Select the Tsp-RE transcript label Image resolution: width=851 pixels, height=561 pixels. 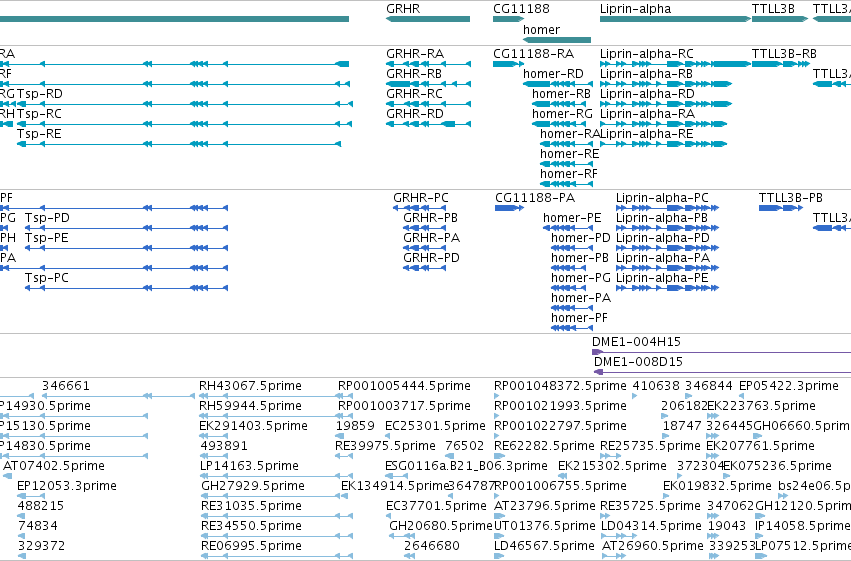point(39,134)
